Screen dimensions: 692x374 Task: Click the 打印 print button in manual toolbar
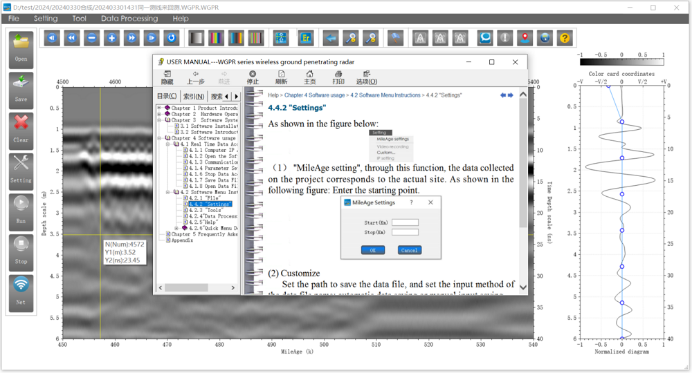pos(338,77)
